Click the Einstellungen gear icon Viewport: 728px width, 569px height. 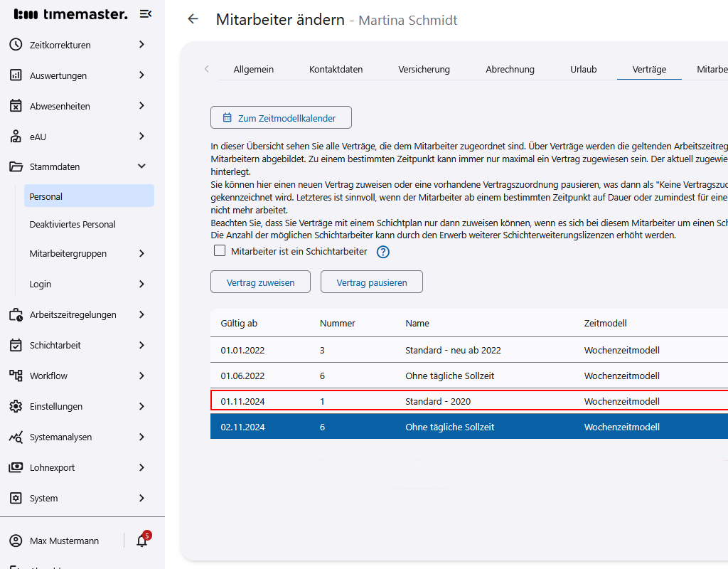coord(16,406)
